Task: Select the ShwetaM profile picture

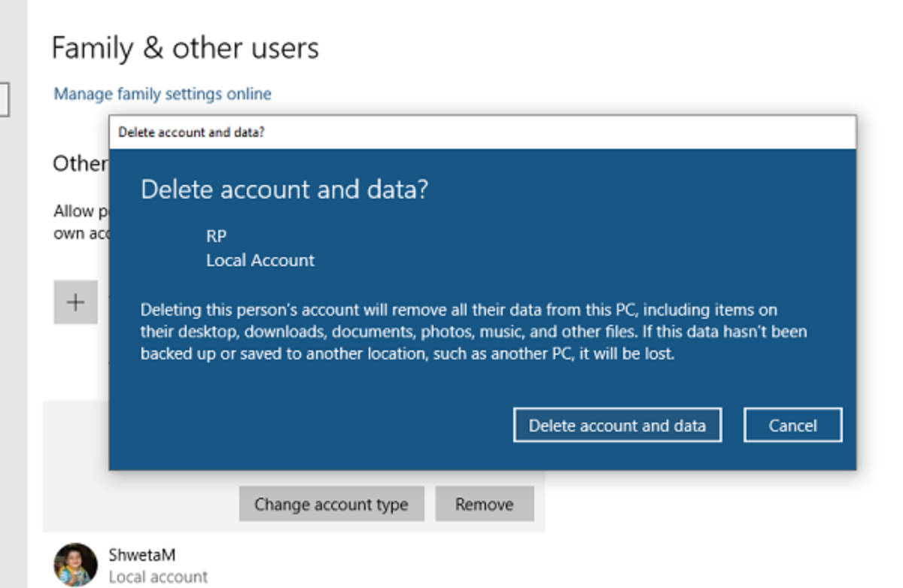Action: click(75, 565)
